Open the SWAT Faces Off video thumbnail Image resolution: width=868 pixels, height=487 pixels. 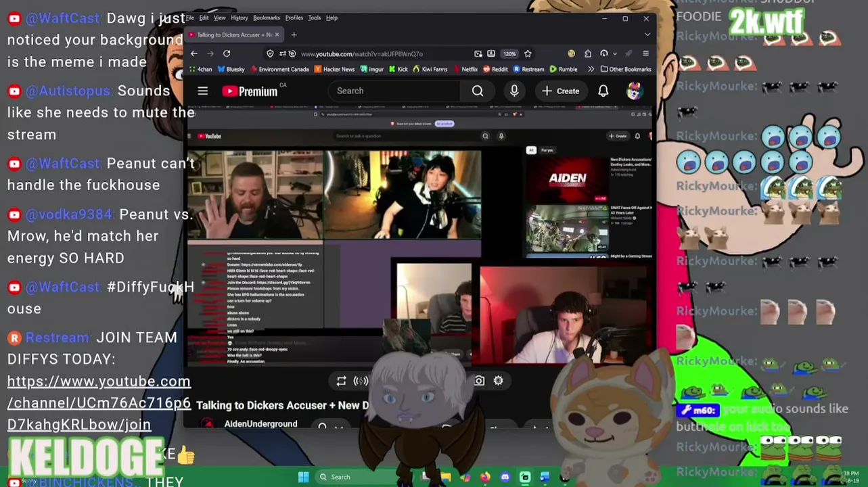pos(567,229)
